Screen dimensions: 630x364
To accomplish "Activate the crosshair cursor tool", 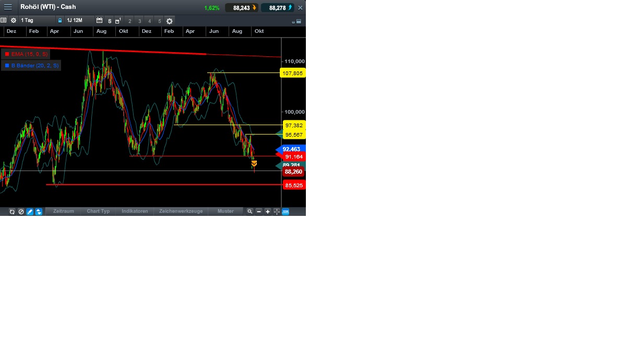I will 276,211.
